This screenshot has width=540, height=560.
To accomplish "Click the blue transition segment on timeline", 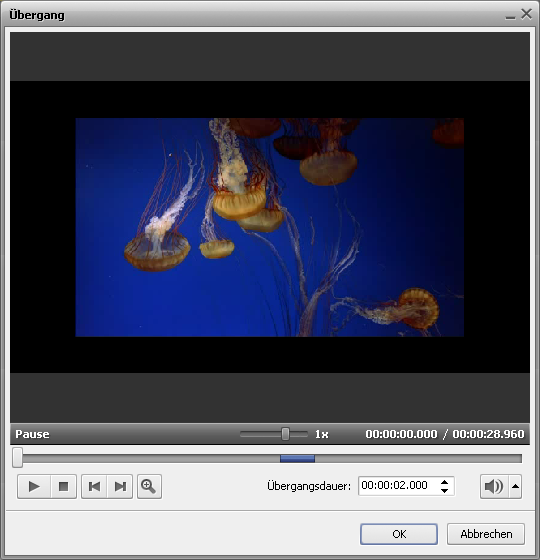I will pos(297,459).
